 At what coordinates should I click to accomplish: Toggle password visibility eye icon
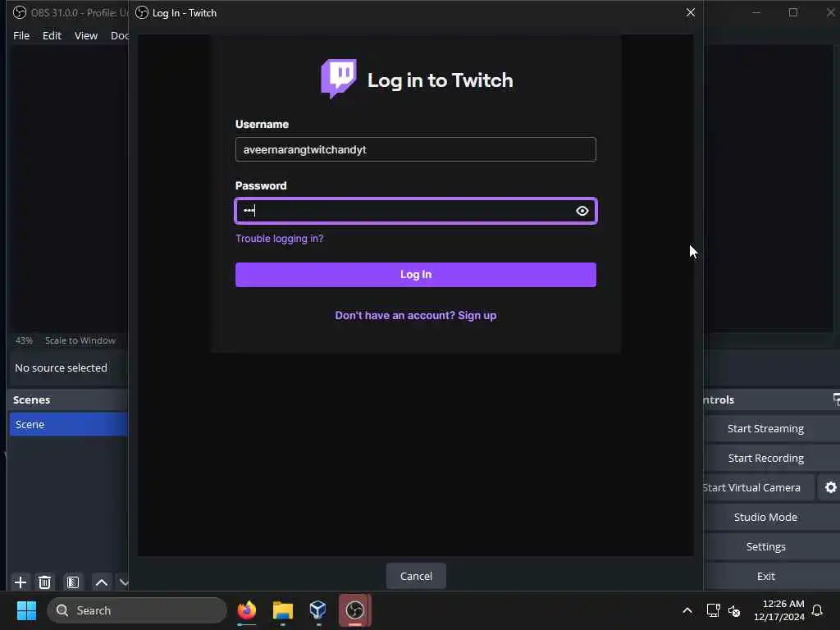click(x=582, y=211)
